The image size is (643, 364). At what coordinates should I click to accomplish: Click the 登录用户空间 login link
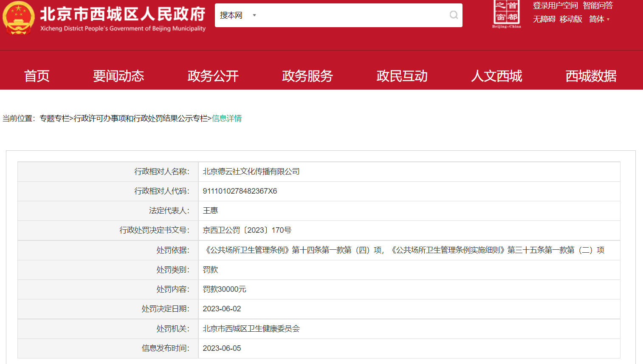[x=555, y=6]
